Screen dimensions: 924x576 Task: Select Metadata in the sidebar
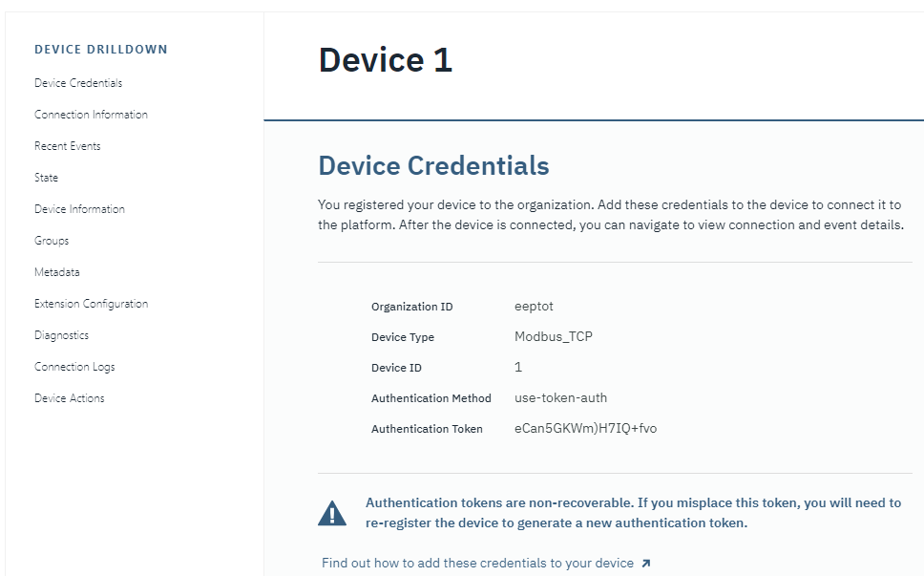click(x=56, y=271)
